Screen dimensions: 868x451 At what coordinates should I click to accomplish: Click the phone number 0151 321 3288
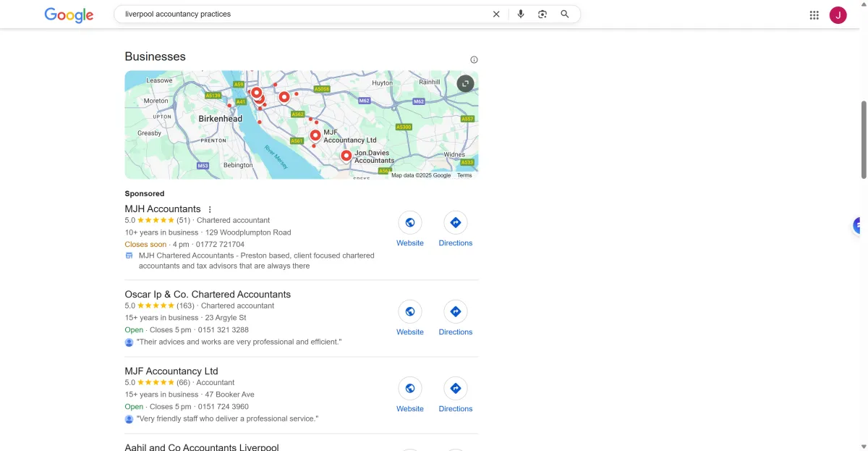point(224,330)
